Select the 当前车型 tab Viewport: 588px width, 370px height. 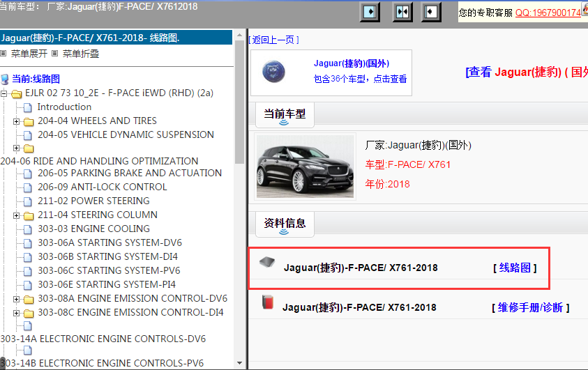click(x=285, y=115)
